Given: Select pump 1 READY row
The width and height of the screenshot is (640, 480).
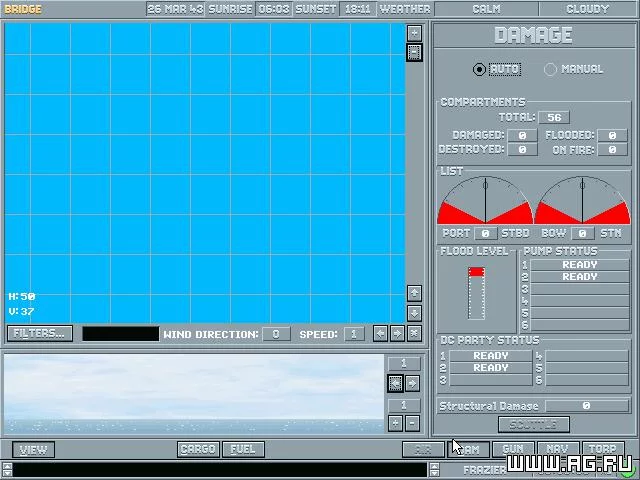Looking at the screenshot, I should [x=580, y=265].
